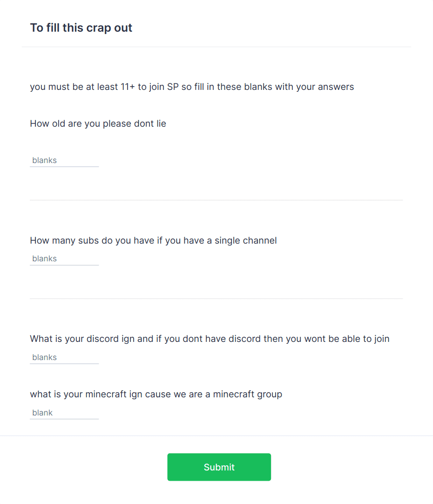Select the discord ign question label
This screenshot has height=504, width=433.
click(x=210, y=339)
